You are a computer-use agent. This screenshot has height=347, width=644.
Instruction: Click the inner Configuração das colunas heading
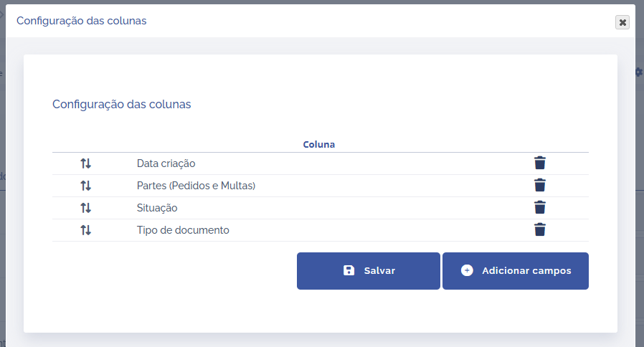tap(122, 104)
